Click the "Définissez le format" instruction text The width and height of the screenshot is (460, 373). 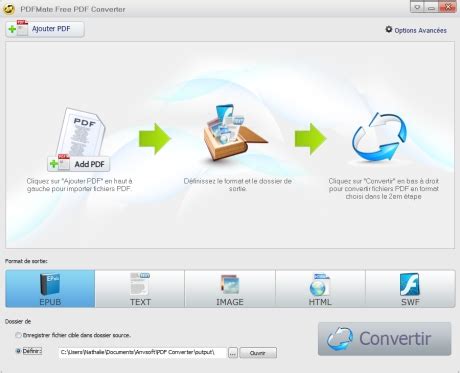point(238,185)
